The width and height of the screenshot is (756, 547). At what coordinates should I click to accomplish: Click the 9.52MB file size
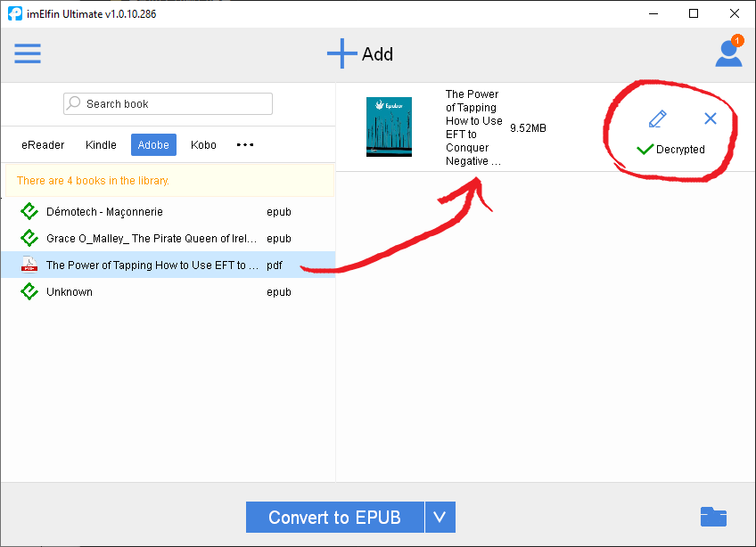click(x=528, y=127)
